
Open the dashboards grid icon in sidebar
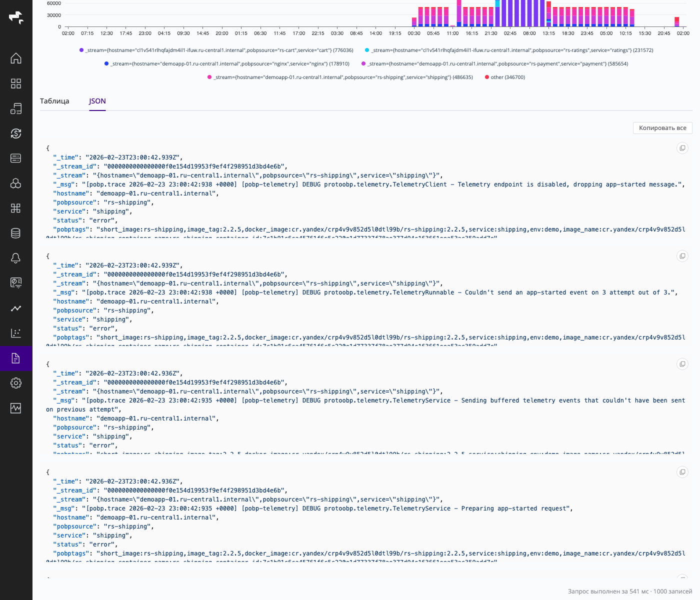tap(16, 83)
